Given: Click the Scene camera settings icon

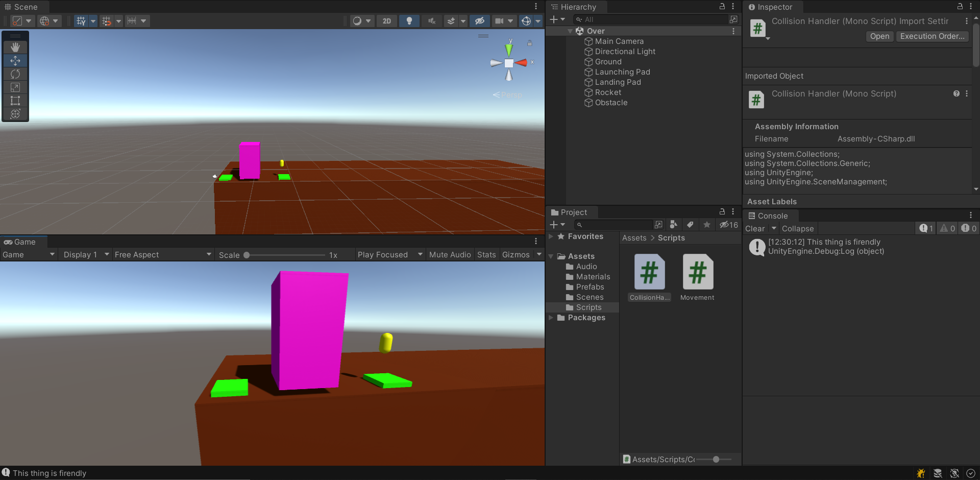Looking at the screenshot, I should (x=499, y=21).
